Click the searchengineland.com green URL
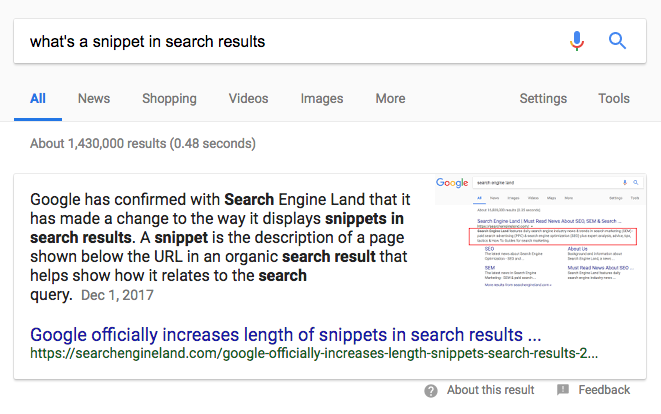The width and height of the screenshot is (661, 414). [314, 353]
